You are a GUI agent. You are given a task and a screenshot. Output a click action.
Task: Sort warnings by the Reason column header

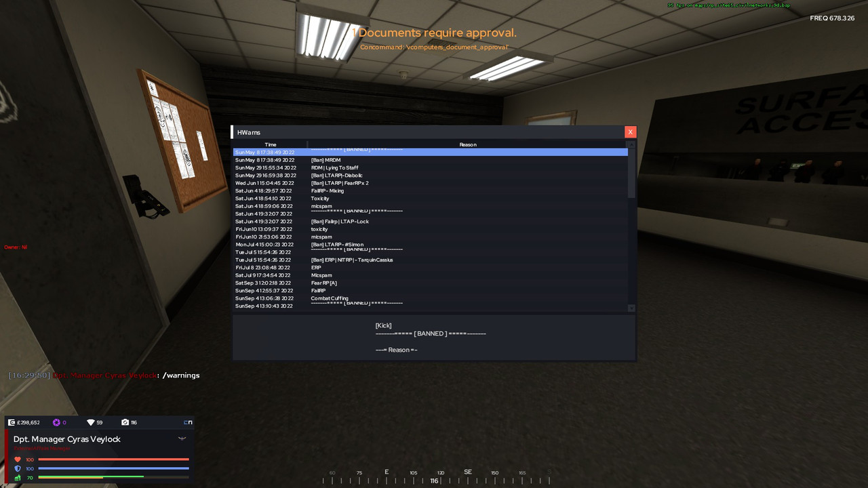(x=468, y=144)
